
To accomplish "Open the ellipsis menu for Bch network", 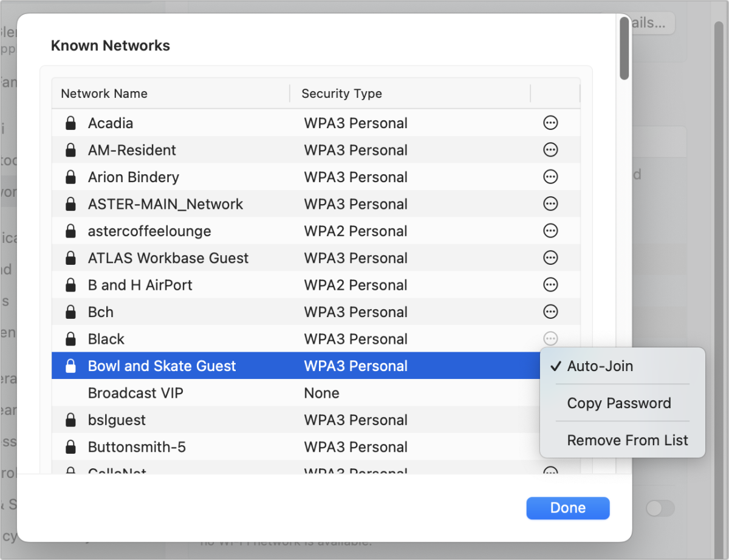I will (x=550, y=312).
